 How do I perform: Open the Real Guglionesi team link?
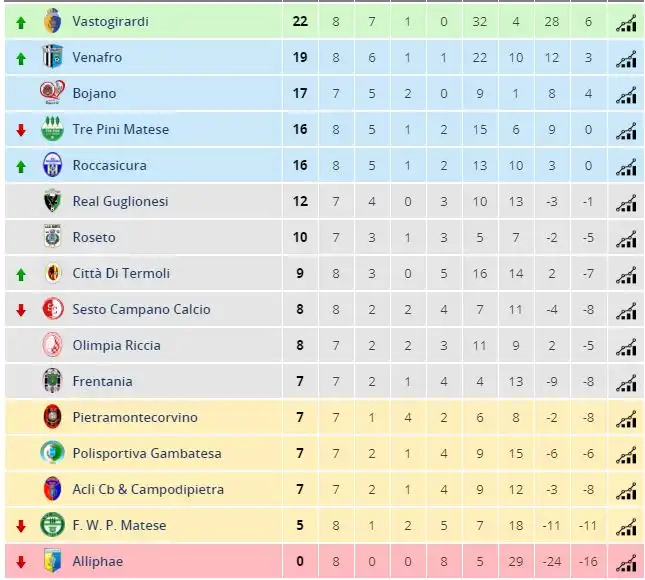pos(120,201)
